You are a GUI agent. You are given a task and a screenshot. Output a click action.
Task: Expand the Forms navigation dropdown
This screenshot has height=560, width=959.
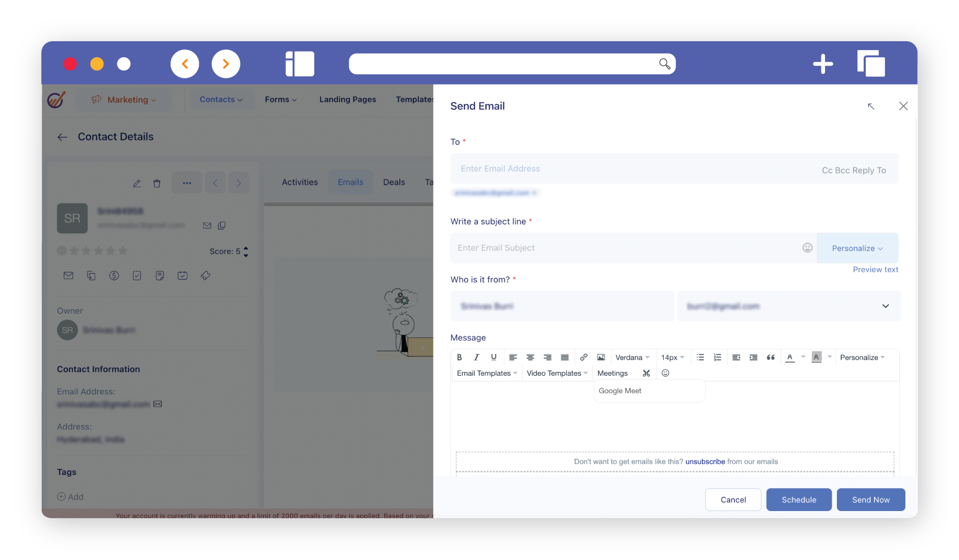pyautogui.click(x=281, y=99)
